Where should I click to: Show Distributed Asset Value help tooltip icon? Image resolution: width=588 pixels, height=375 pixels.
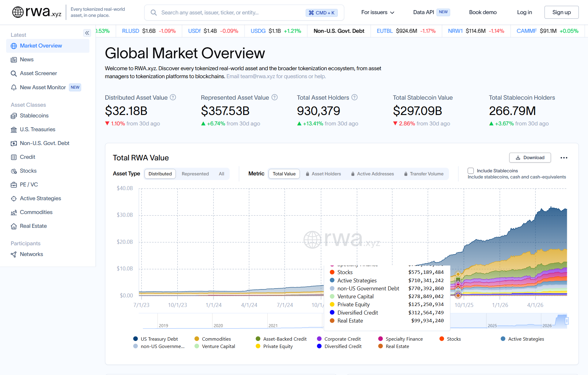[173, 98]
